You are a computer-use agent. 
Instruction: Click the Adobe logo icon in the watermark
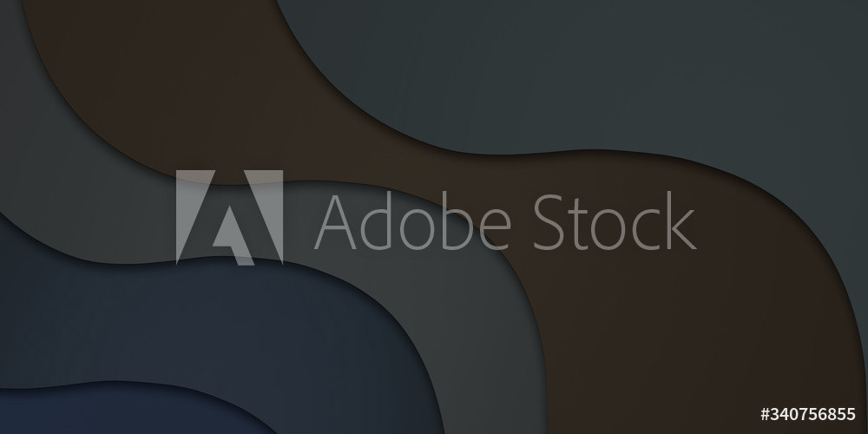click(230, 217)
